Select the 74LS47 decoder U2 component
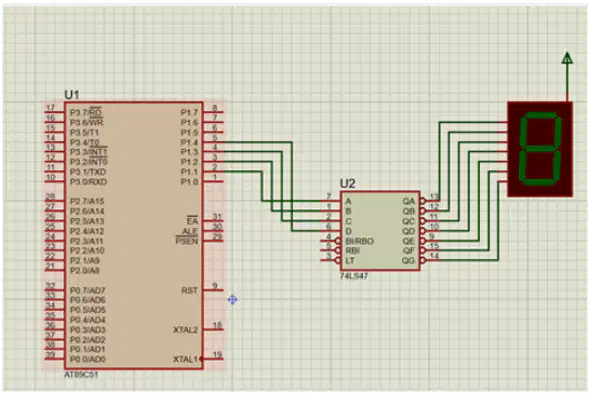 point(380,231)
